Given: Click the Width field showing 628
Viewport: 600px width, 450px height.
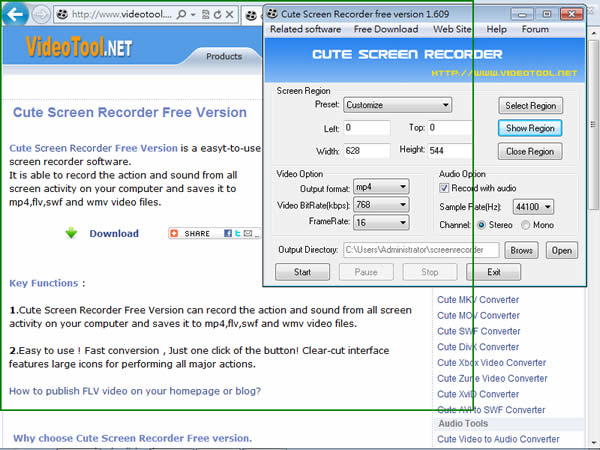Looking at the screenshot, I should [367, 151].
